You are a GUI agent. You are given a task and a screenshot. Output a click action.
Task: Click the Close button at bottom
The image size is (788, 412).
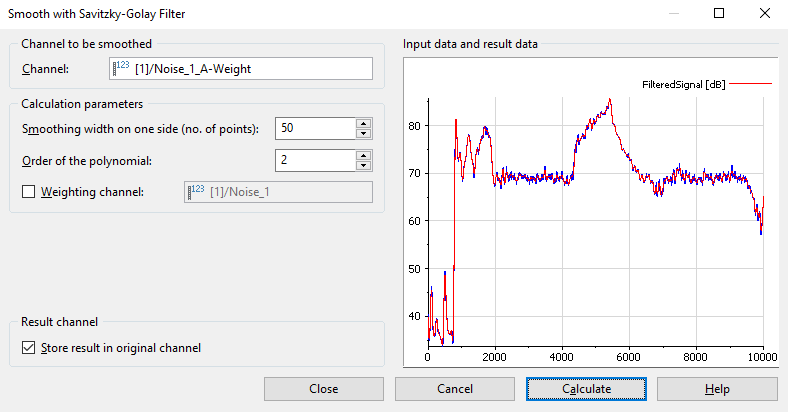tap(323, 389)
